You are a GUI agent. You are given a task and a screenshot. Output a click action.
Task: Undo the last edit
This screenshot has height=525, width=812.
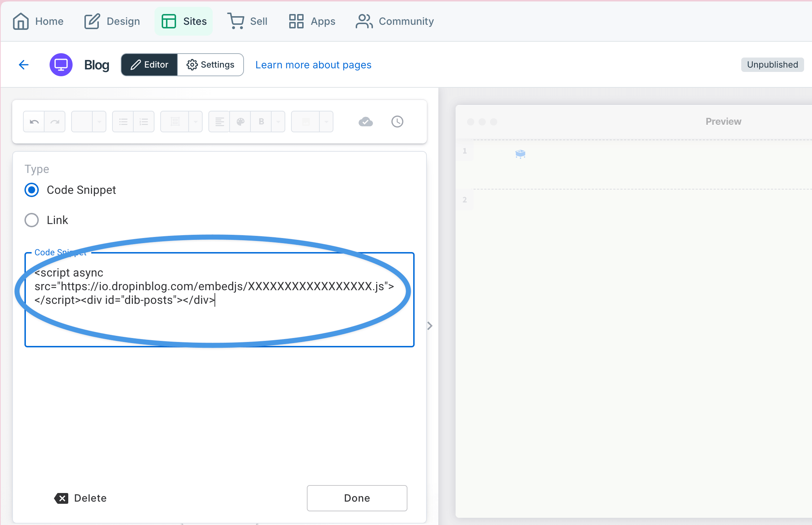34,122
